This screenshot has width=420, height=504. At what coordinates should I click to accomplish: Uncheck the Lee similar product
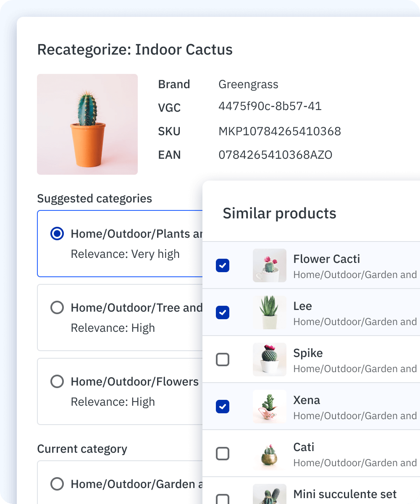pos(222,312)
